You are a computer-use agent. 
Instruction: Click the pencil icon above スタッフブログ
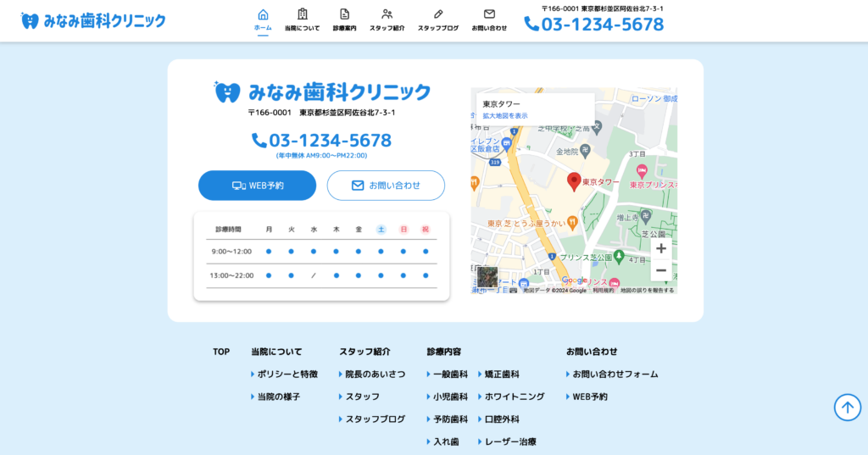(x=438, y=14)
